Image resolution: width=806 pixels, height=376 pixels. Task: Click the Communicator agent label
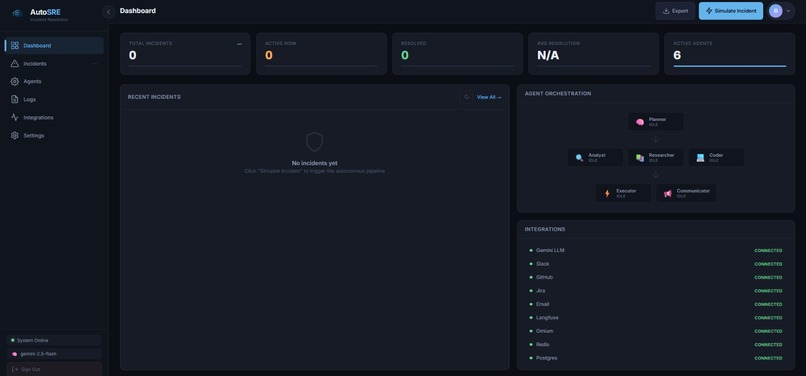pos(693,191)
